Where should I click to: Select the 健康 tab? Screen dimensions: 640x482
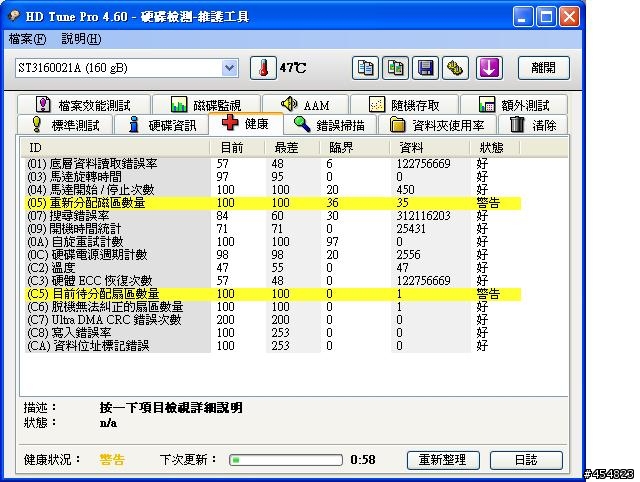point(246,123)
